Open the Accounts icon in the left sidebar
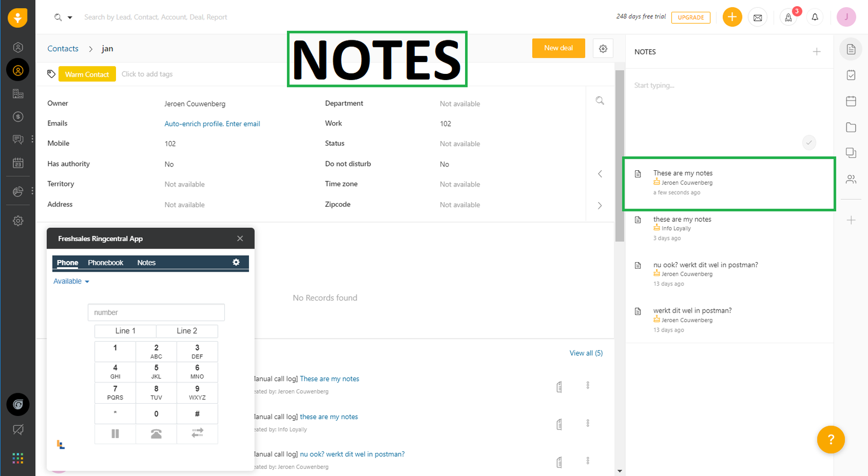The width and height of the screenshot is (868, 476). (x=18, y=93)
